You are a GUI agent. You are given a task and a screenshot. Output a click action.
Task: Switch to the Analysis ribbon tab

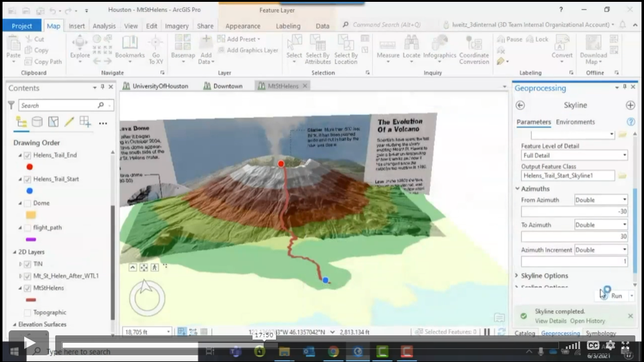coord(104,26)
